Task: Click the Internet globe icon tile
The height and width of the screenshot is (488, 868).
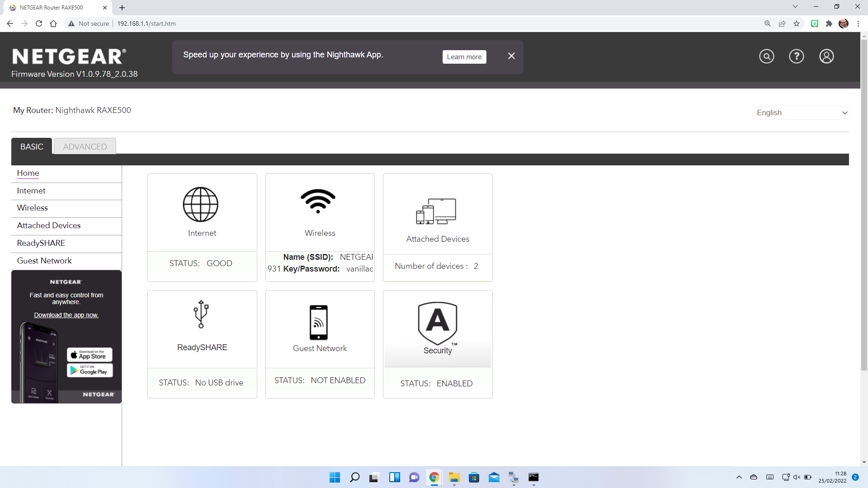Action: [x=201, y=205]
